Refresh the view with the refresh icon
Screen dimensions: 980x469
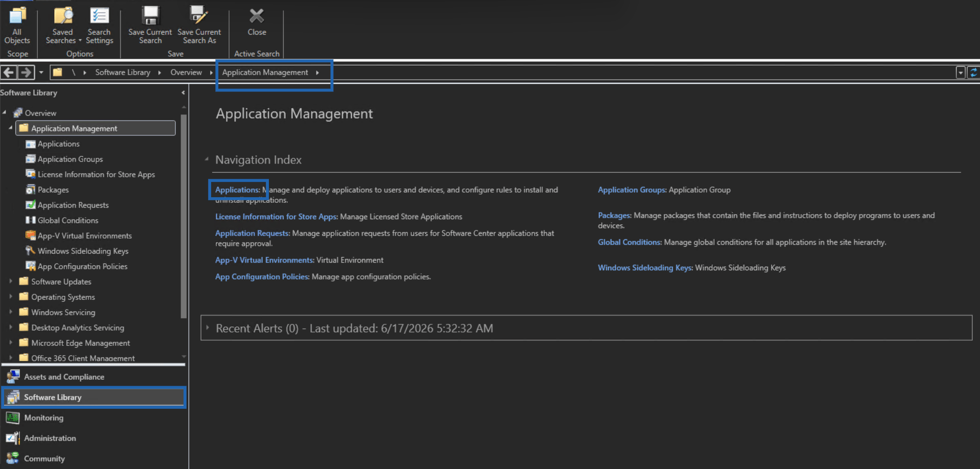[x=973, y=73]
